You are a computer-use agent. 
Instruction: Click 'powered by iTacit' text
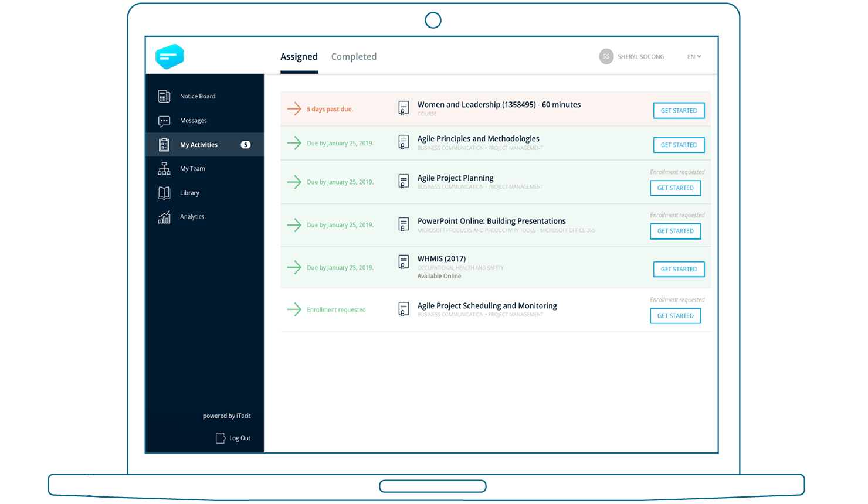[227, 416]
